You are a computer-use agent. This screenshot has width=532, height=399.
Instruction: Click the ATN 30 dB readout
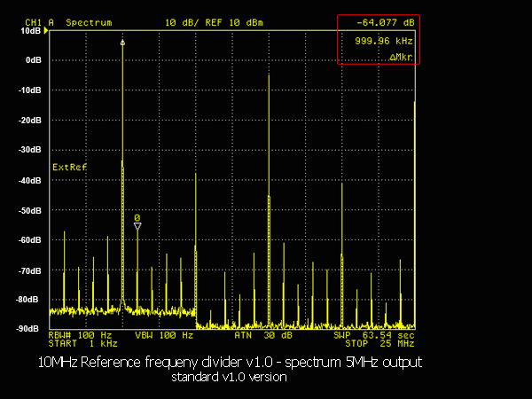(263, 335)
